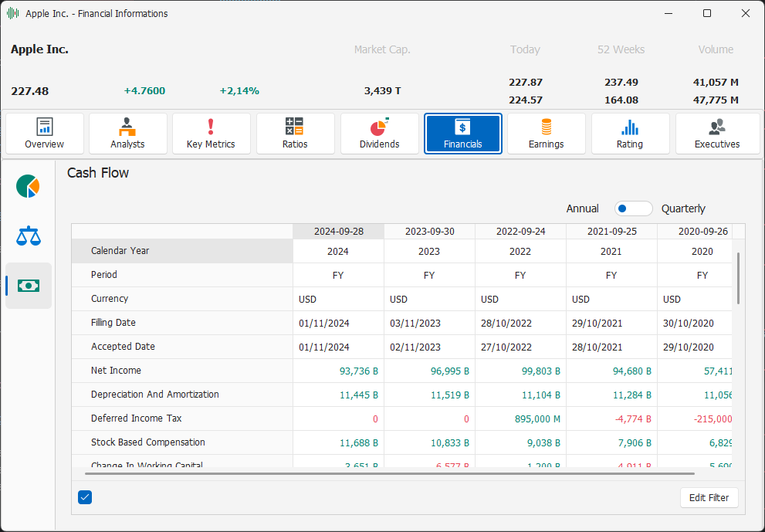Select the 94,680 B net income cell
Image resolution: width=765 pixels, height=532 pixels.
(612, 371)
